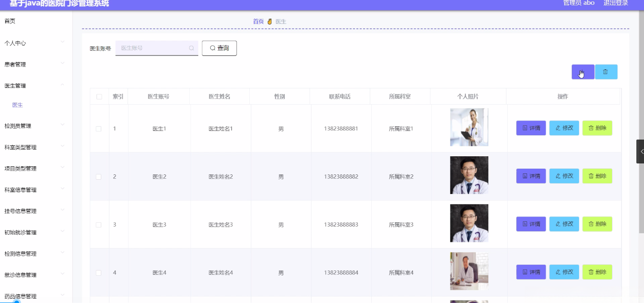The width and height of the screenshot is (644, 303).
Task: Expand 检测员管理 sidebar menu
Action: pyautogui.click(x=36, y=126)
